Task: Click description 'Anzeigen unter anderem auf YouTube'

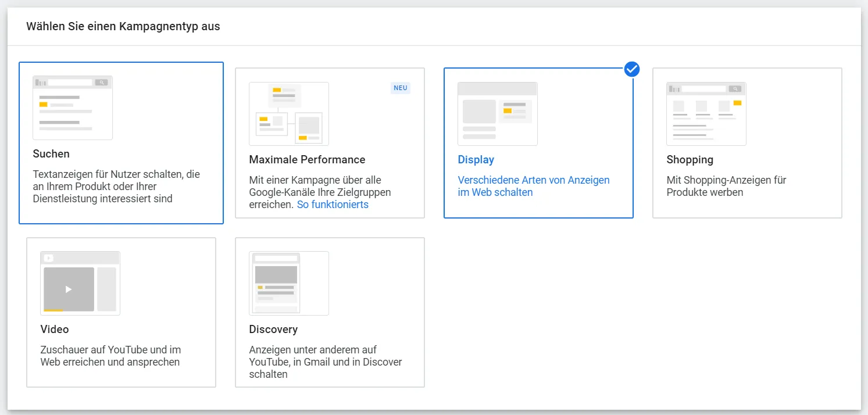Action: click(x=326, y=362)
